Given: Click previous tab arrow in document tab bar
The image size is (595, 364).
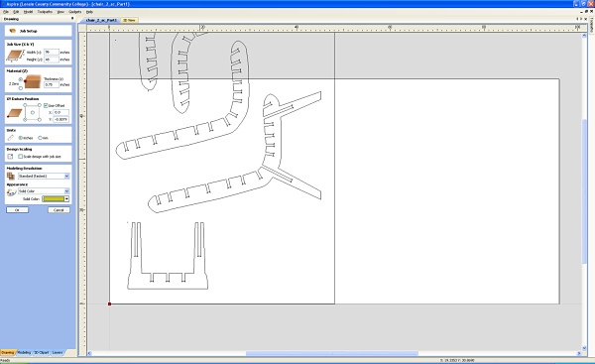Looking at the screenshot, I should click(577, 19).
